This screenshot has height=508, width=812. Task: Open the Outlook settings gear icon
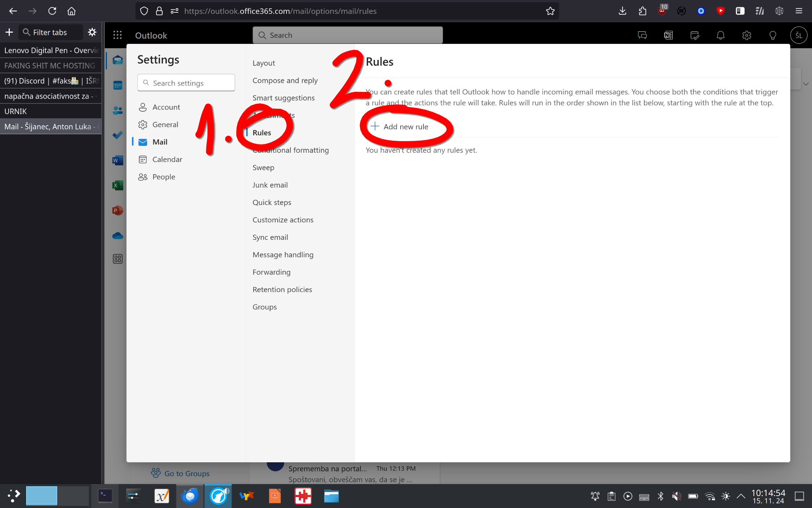tap(746, 35)
